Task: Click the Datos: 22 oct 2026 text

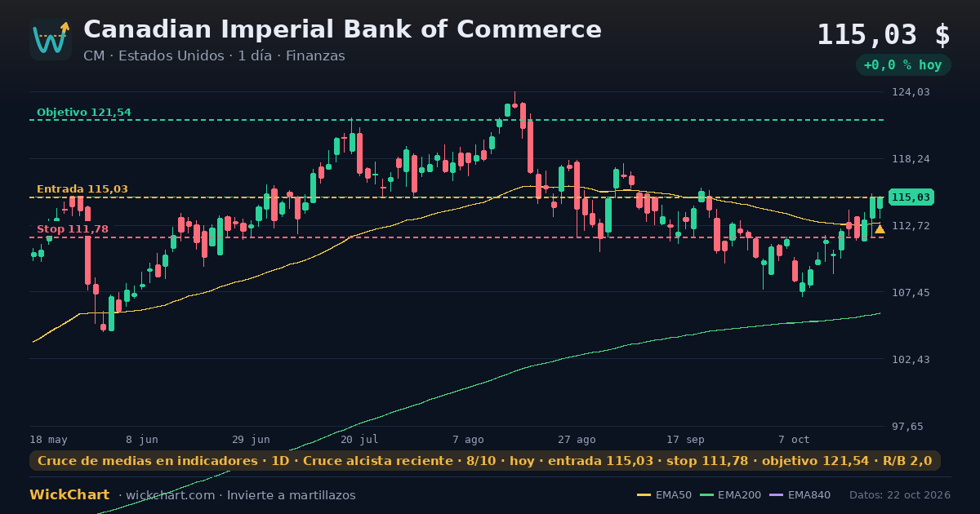Action: (900, 495)
